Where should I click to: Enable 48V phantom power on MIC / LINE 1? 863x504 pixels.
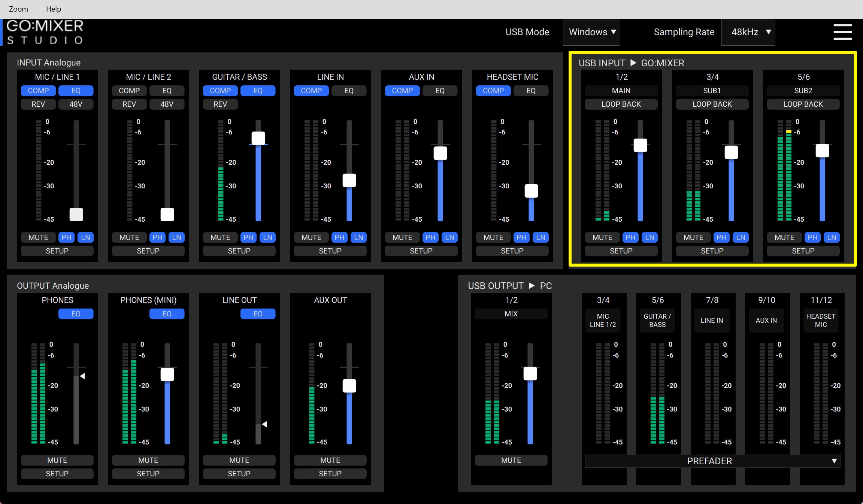tap(76, 104)
